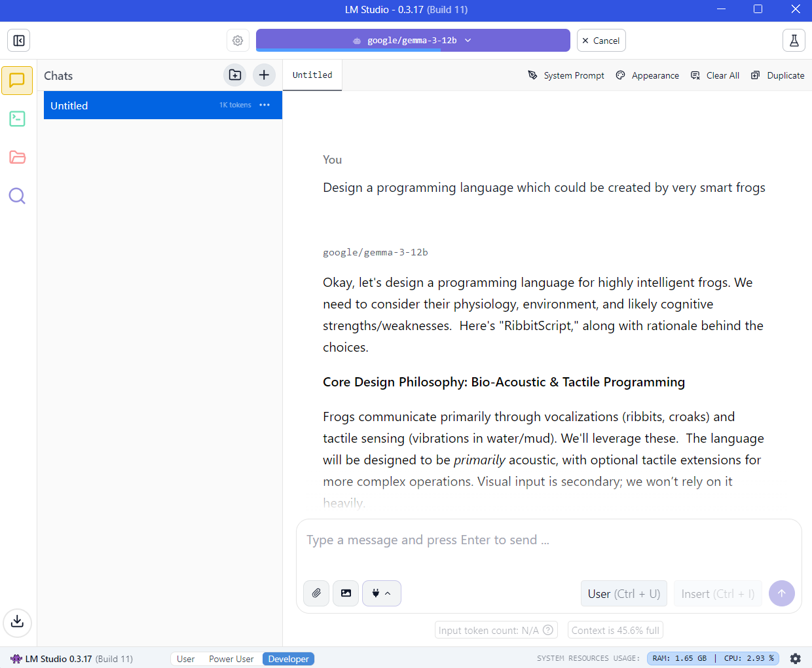Switch to User mode

pos(185,659)
